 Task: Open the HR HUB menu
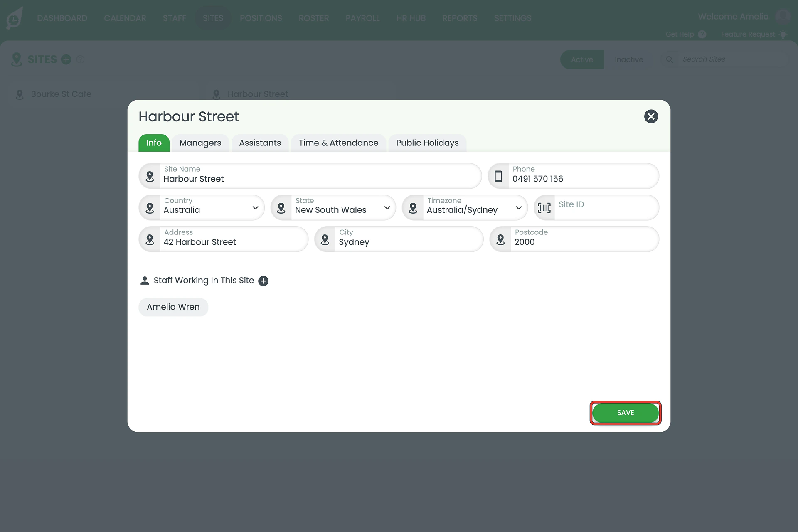(411, 18)
